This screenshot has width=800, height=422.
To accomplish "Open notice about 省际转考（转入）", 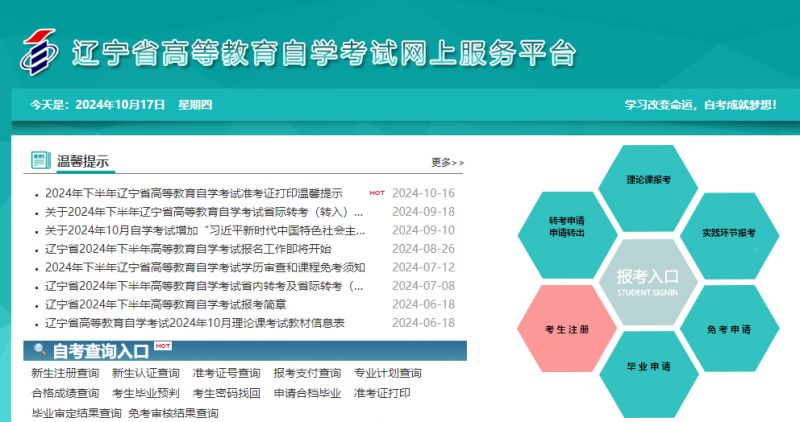I will pos(204,212).
